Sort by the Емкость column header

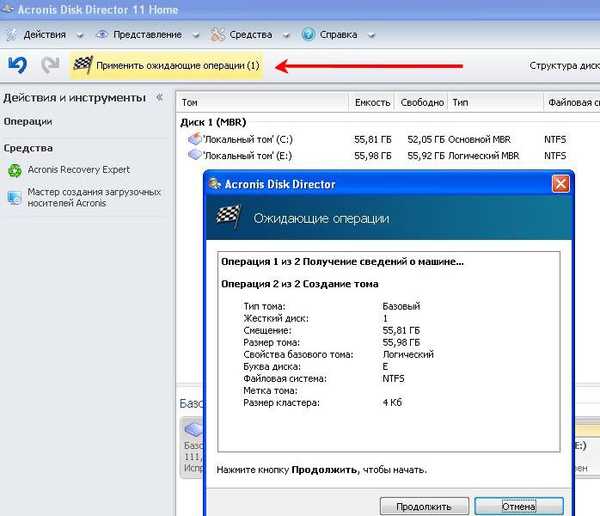[372, 103]
